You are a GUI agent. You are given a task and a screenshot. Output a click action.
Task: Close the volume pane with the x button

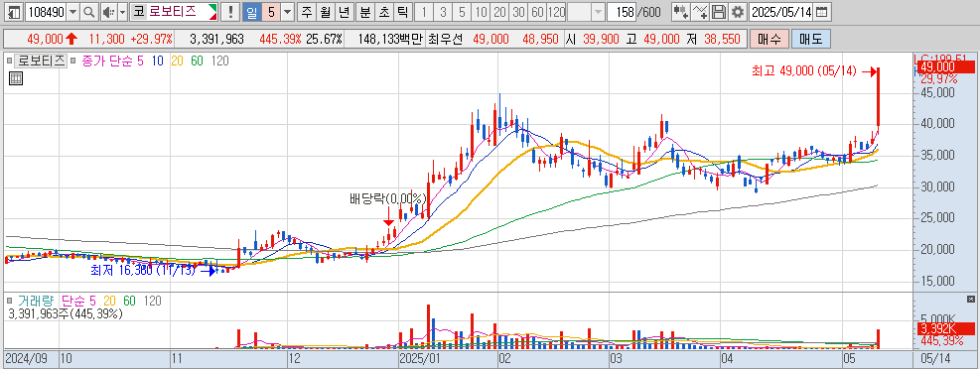tap(970, 300)
